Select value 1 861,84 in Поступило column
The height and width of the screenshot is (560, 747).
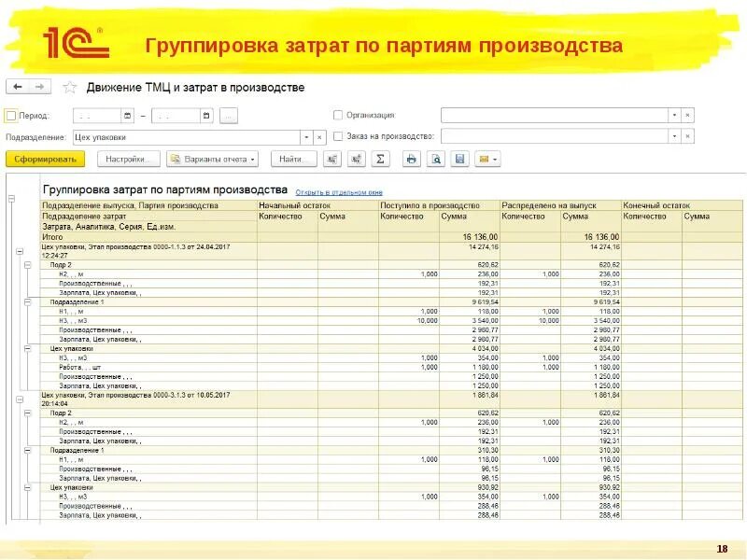[x=485, y=395]
